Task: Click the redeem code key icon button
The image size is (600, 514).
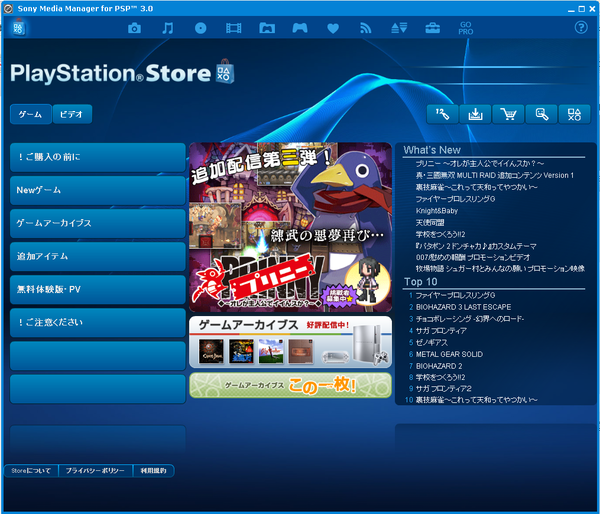Action: pos(442,114)
